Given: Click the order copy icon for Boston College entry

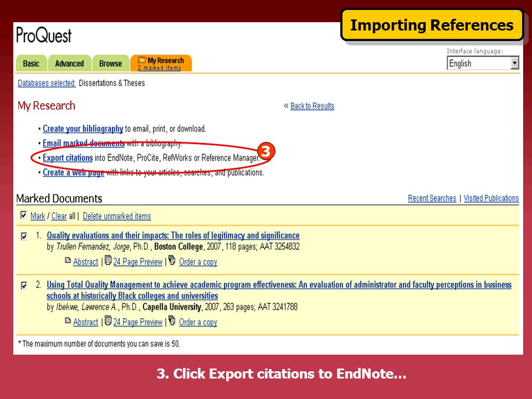Looking at the screenshot, I should [x=172, y=260].
